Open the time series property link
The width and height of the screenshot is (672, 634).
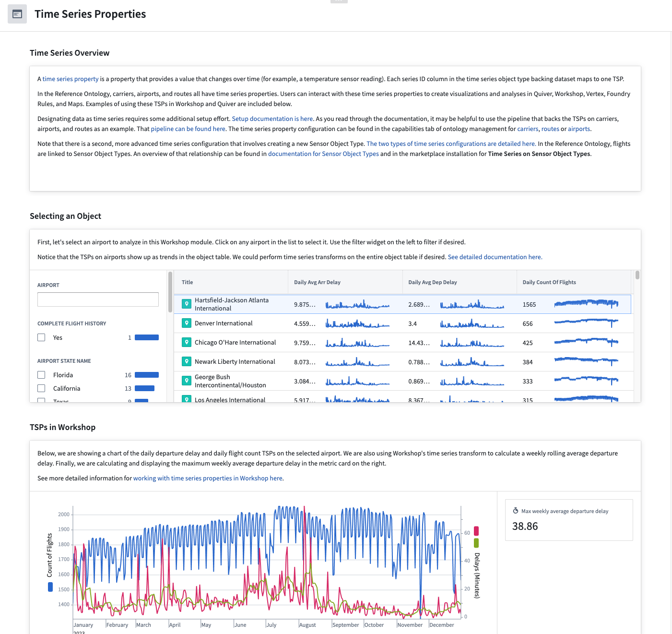coord(71,79)
